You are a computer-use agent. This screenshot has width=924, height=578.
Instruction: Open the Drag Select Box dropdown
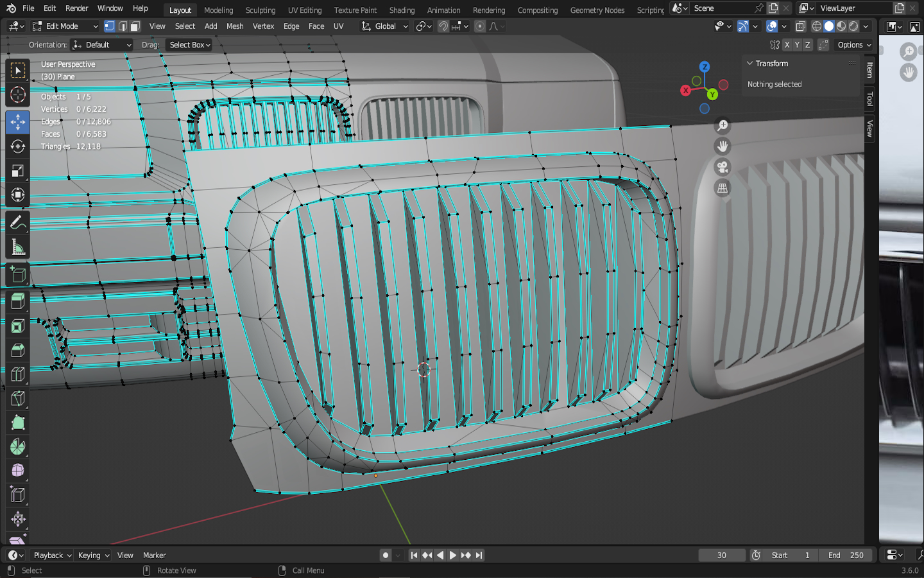click(189, 45)
